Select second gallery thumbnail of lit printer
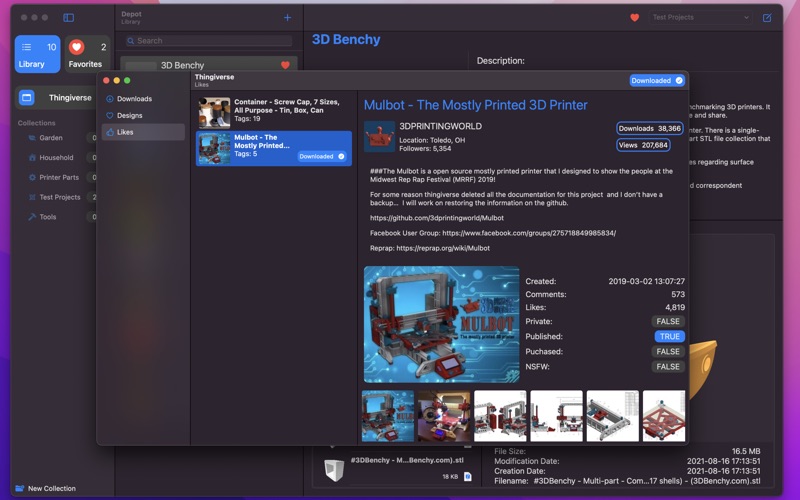Viewport: 800px width, 500px height. (x=444, y=416)
